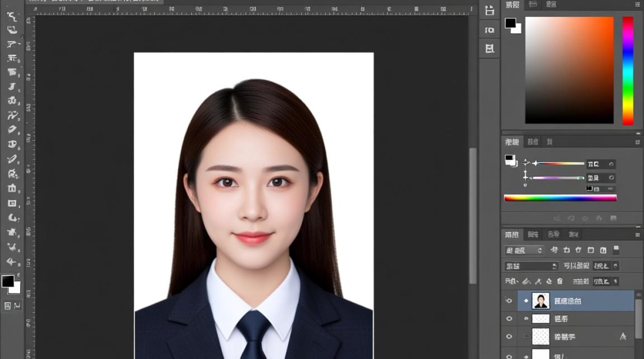Select the rectangle shape tool in the left toolbar
The height and width of the screenshot is (359, 644).
[12, 203]
